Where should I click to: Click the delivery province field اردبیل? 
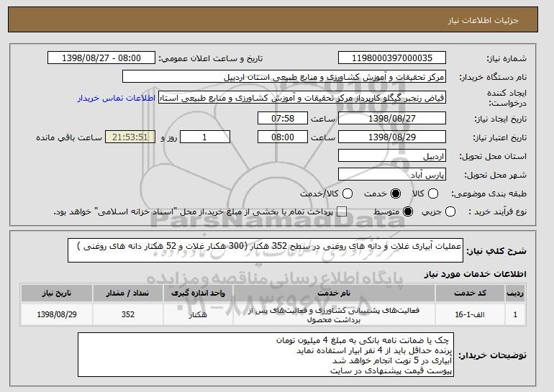pos(392,156)
